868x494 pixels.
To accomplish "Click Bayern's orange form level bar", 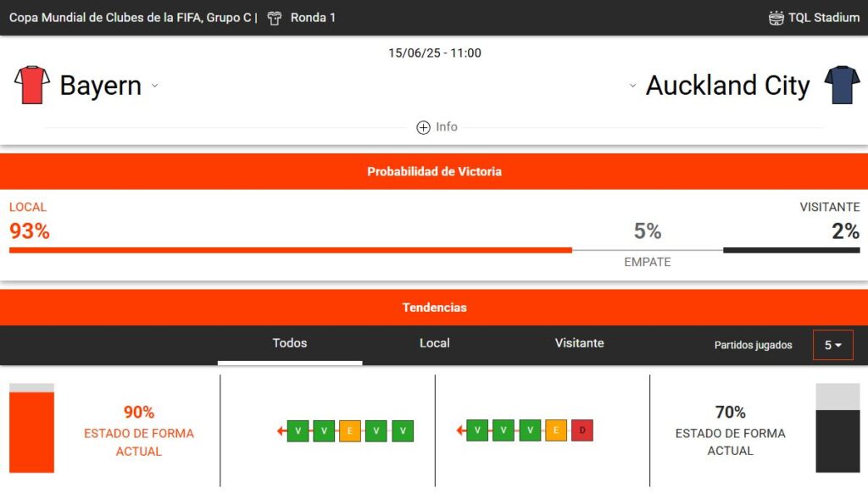I will pos(31,432).
